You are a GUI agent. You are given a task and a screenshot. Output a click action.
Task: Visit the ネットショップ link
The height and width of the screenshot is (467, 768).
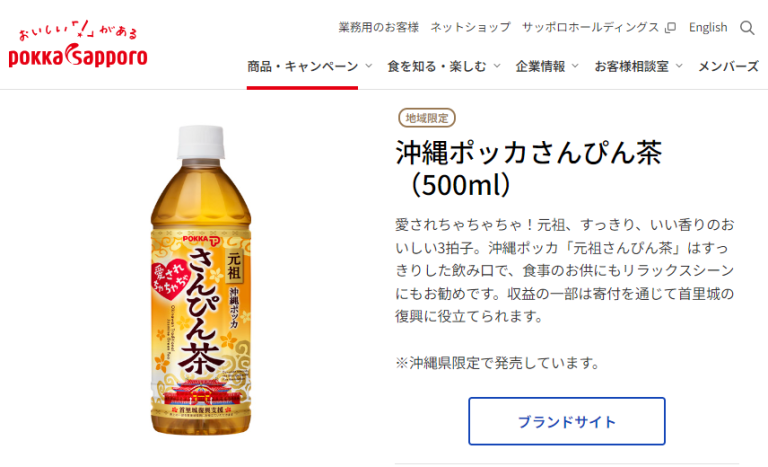pos(470,27)
